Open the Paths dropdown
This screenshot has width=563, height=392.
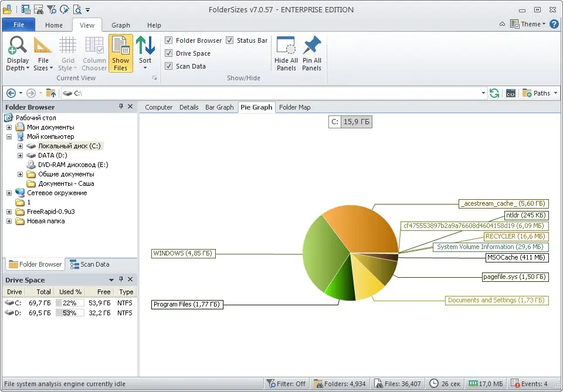(540, 93)
